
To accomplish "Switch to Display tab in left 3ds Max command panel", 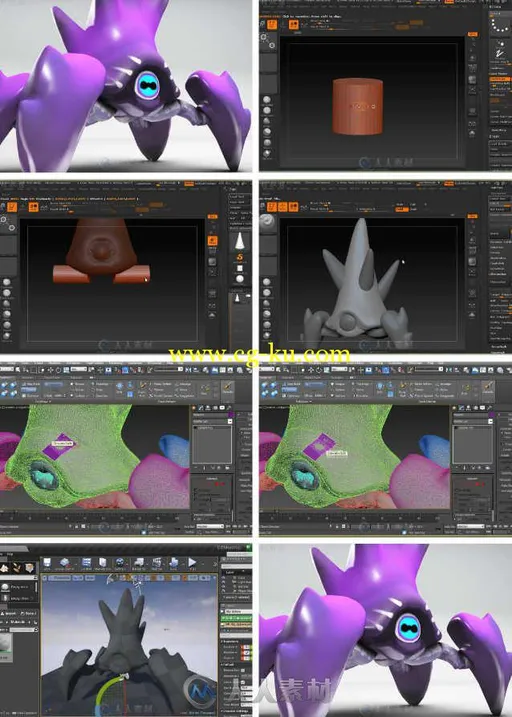I will tap(222, 407).
